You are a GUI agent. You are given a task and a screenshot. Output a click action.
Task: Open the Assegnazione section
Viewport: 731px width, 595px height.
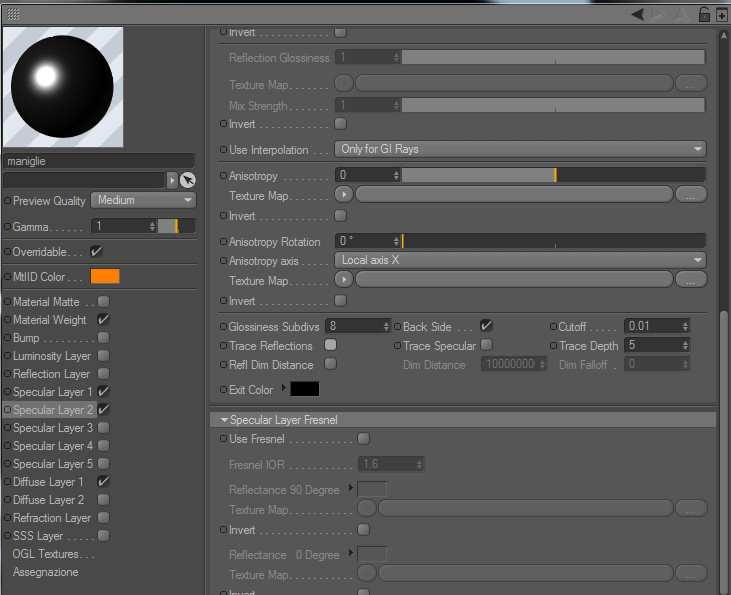pos(46,572)
